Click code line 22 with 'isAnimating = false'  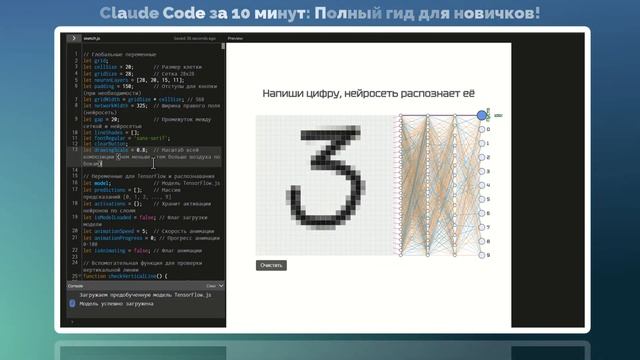[x=142, y=251]
